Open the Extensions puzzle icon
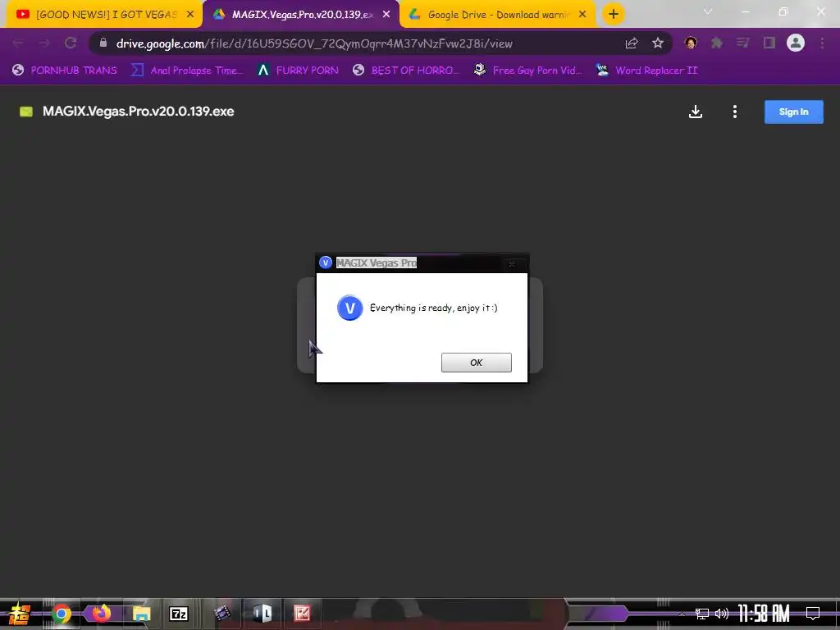Image resolution: width=840 pixels, height=630 pixels. (717, 43)
